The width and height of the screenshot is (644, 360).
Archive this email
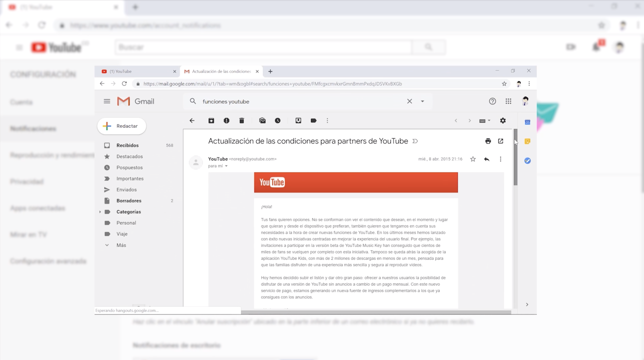click(x=211, y=121)
